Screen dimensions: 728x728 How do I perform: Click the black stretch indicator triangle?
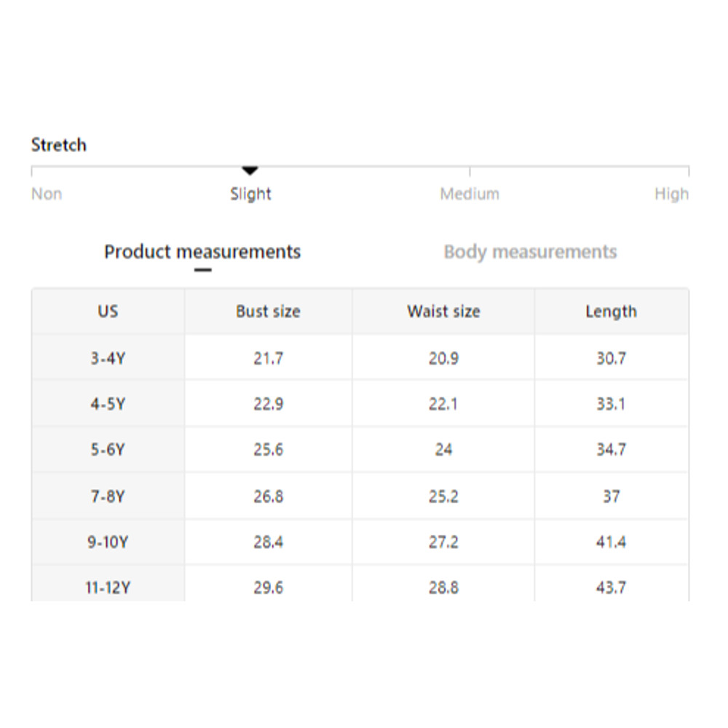click(x=250, y=171)
